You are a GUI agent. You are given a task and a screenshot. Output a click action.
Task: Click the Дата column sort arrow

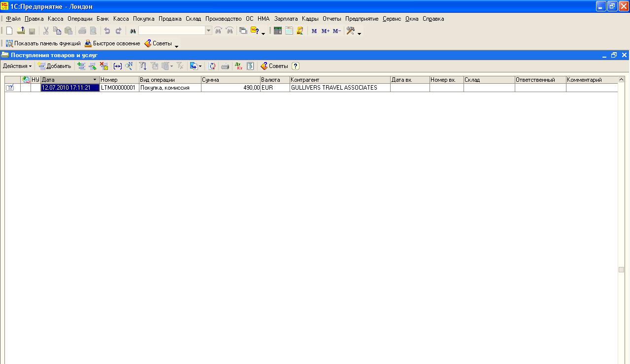95,80
